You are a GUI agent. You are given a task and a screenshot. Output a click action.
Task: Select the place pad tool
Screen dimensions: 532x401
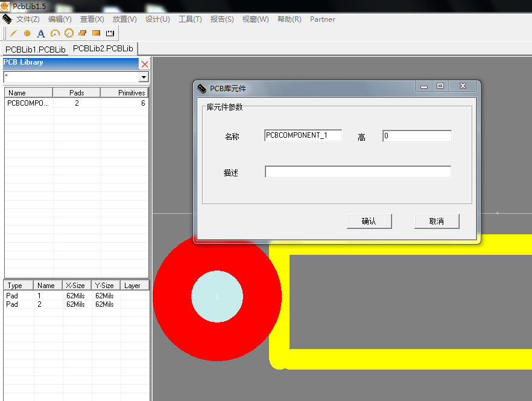tap(27, 33)
